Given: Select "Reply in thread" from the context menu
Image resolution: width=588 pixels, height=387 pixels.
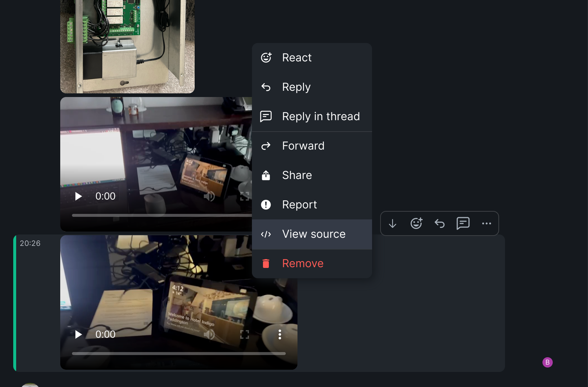Looking at the screenshot, I should 321,117.
